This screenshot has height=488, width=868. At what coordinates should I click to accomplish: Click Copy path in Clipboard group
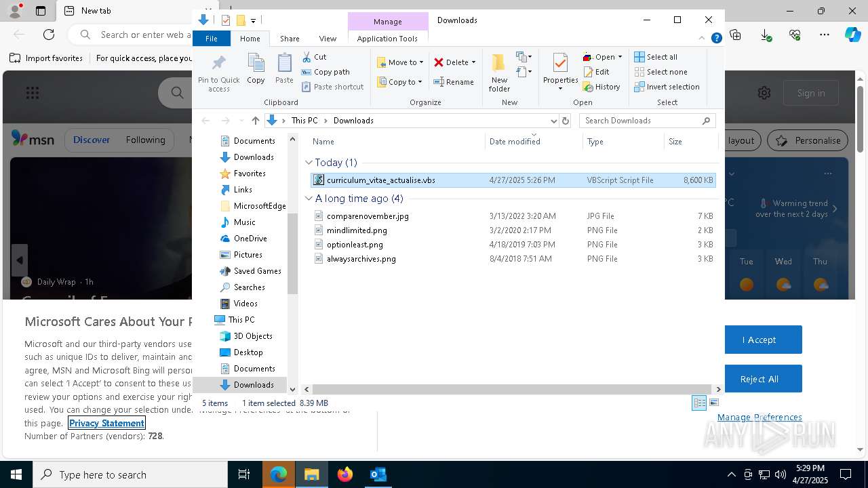[325, 72]
